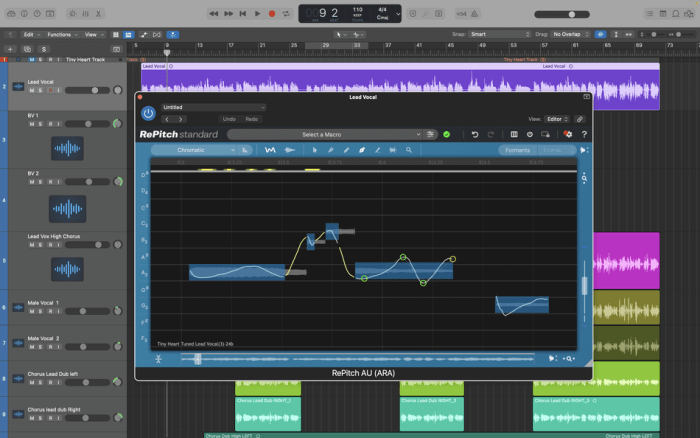Open the Drag No Overlap dropdown
The width and height of the screenshot is (700, 438).
[571, 34]
